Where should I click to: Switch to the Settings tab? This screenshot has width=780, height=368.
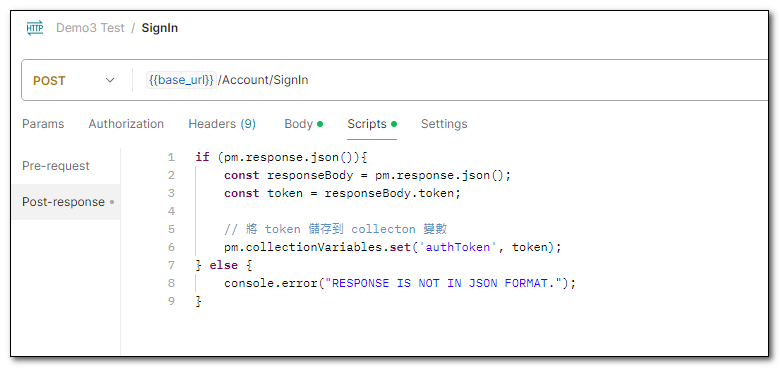point(444,124)
